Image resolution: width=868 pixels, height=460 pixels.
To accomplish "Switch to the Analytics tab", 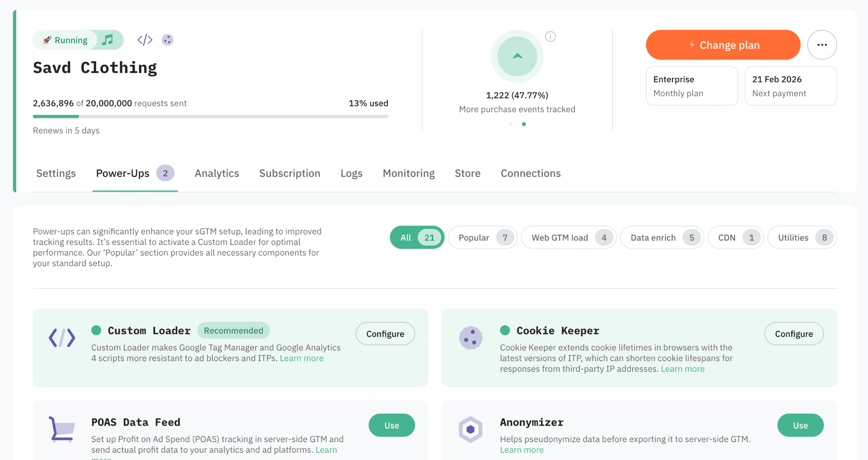I will [217, 173].
